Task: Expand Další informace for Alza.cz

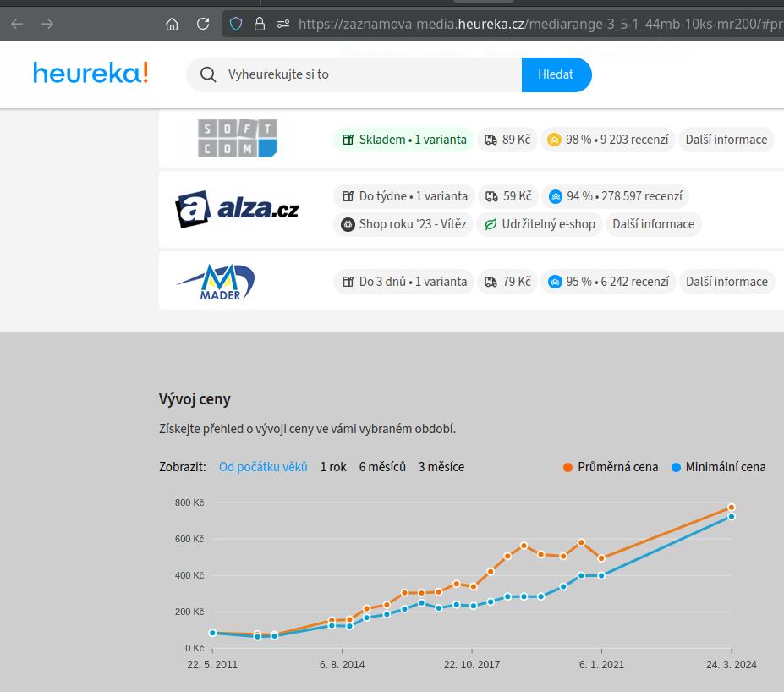Action: pyautogui.click(x=653, y=224)
